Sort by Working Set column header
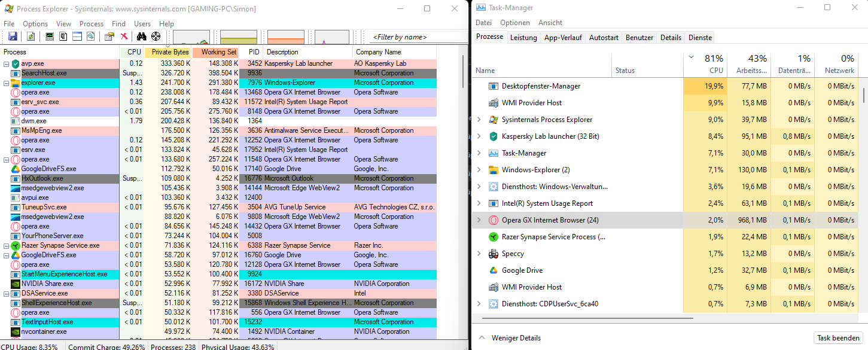 (216, 52)
